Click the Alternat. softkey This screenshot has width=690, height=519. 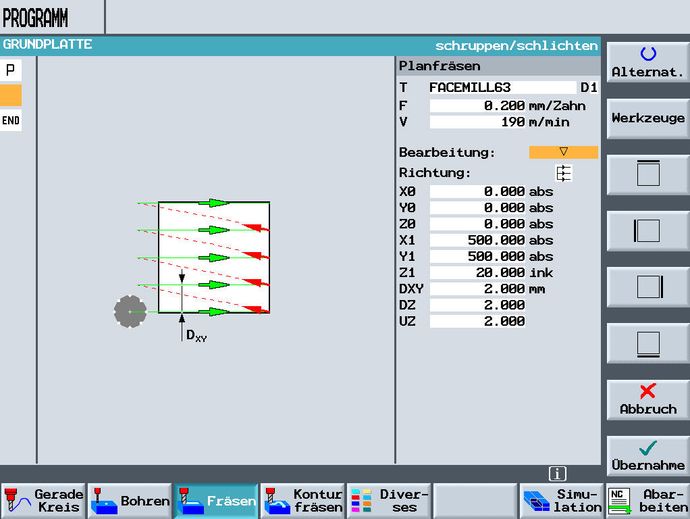(648, 62)
